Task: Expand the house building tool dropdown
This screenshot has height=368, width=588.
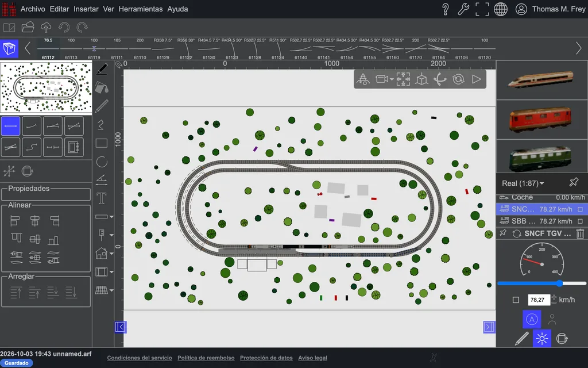Action: pos(111,254)
